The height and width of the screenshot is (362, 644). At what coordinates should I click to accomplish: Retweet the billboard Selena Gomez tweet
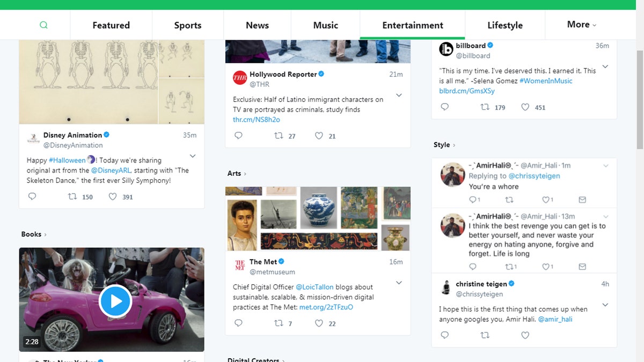pos(485,107)
